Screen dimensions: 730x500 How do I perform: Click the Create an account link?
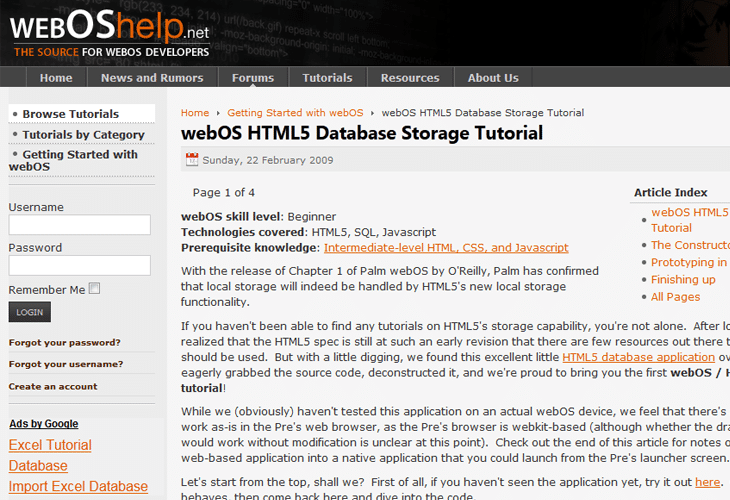tap(53, 386)
